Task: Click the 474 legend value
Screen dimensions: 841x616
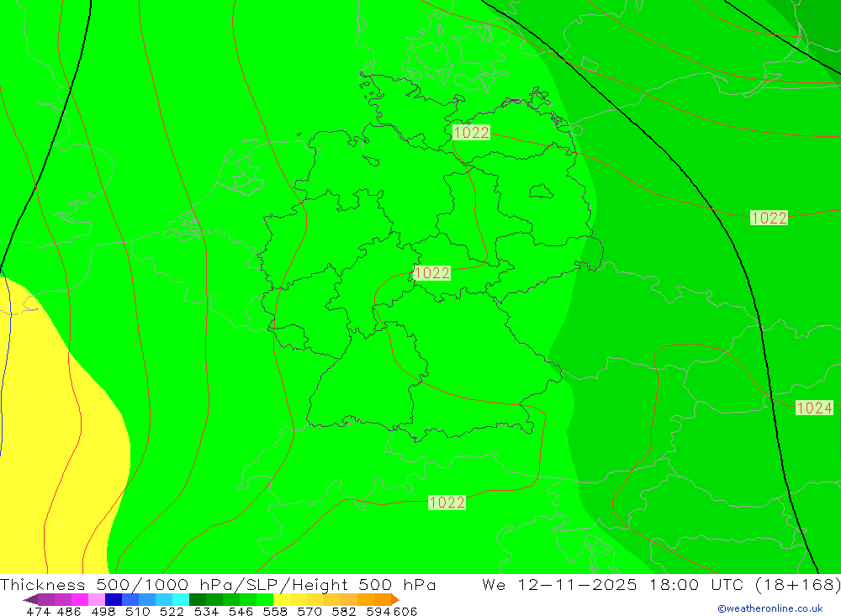Action: coord(38,612)
